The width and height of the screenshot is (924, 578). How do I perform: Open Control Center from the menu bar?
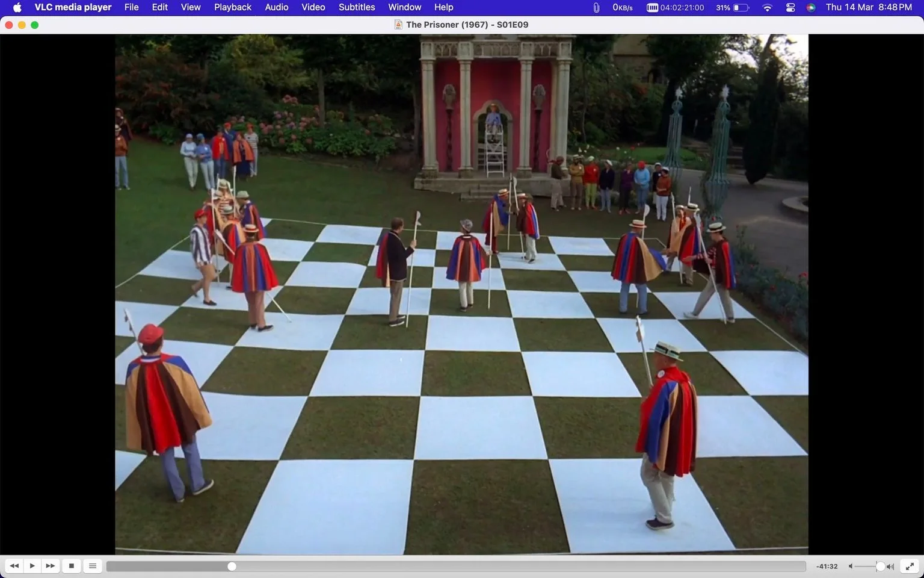[790, 7]
